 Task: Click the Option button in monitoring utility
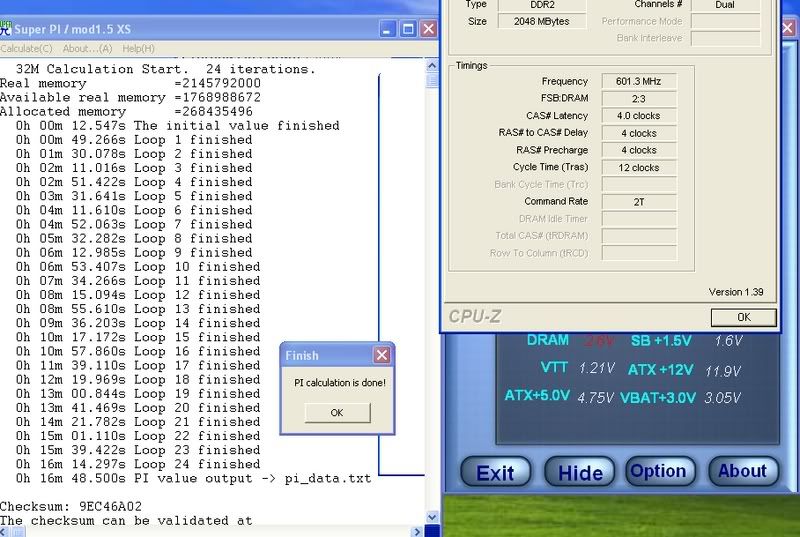pyautogui.click(x=660, y=471)
